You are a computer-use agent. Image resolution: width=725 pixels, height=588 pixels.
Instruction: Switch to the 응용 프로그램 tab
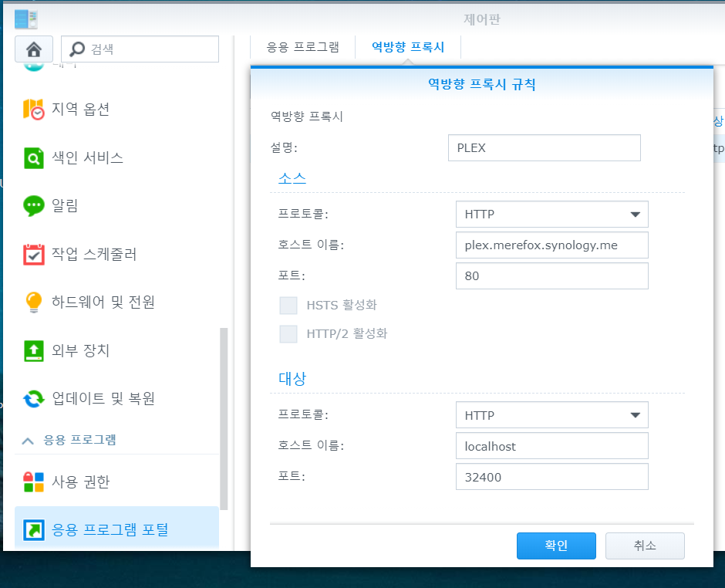coord(303,47)
